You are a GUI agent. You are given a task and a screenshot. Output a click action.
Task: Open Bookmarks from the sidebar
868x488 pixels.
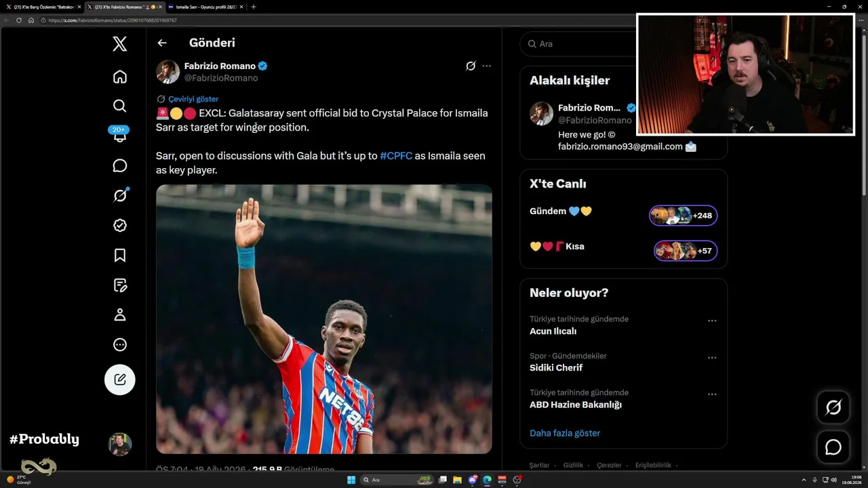pos(120,255)
